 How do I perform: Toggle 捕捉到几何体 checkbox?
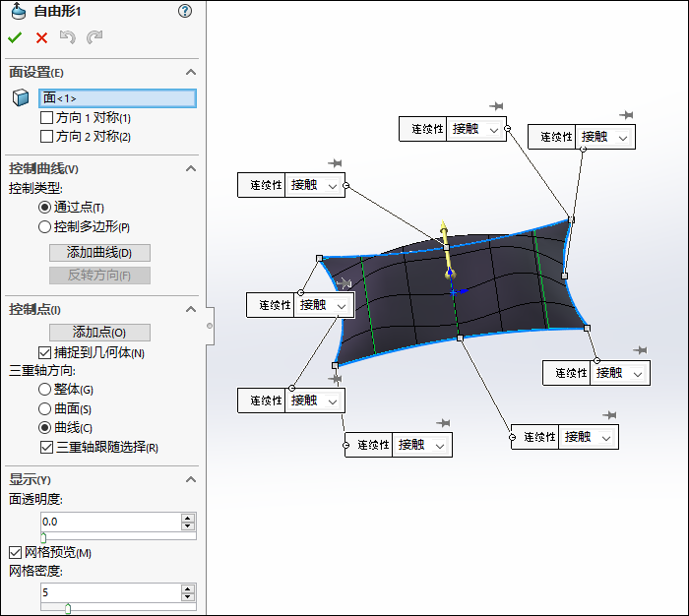tap(45, 353)
